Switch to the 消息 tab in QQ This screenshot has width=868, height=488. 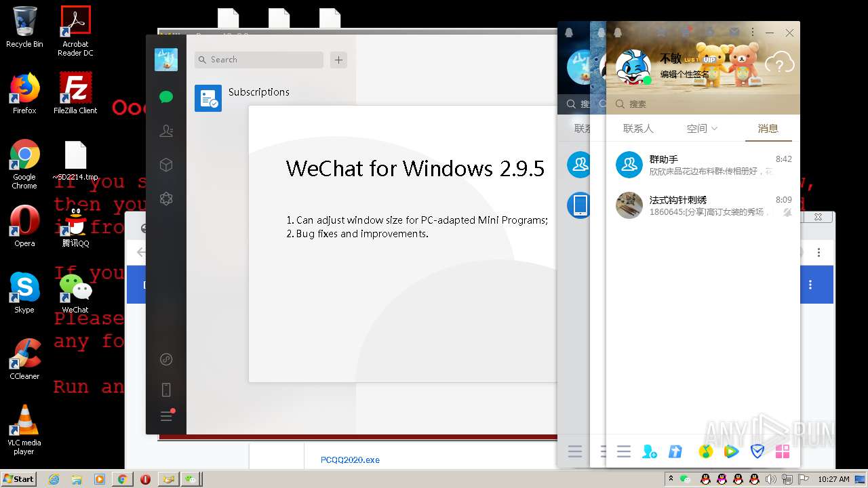[x=768, y=128]
